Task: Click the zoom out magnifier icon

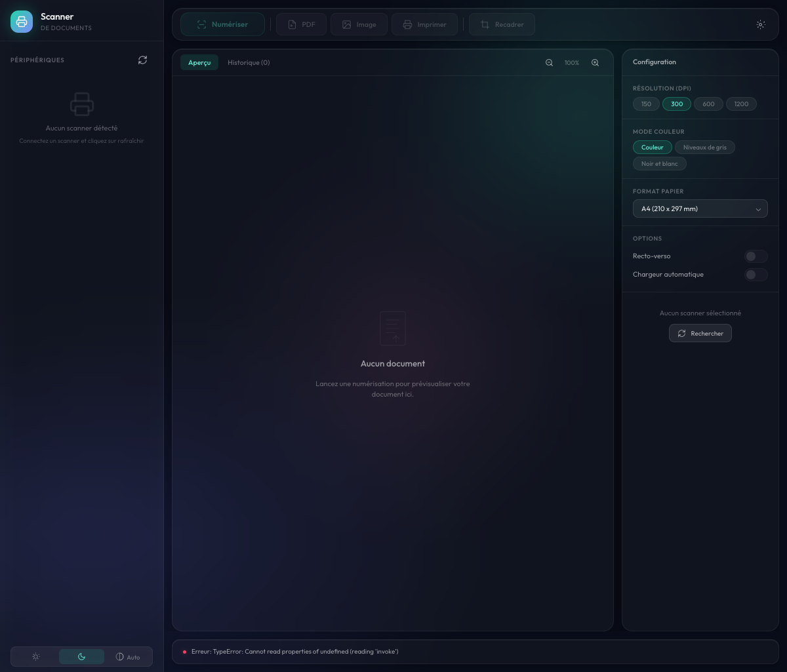Action: pos(549,62)
